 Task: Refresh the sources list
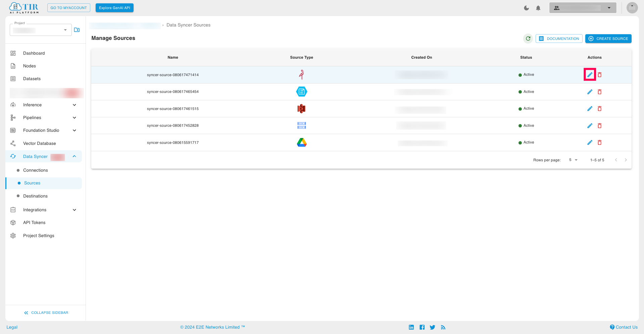tap(528, 39)
